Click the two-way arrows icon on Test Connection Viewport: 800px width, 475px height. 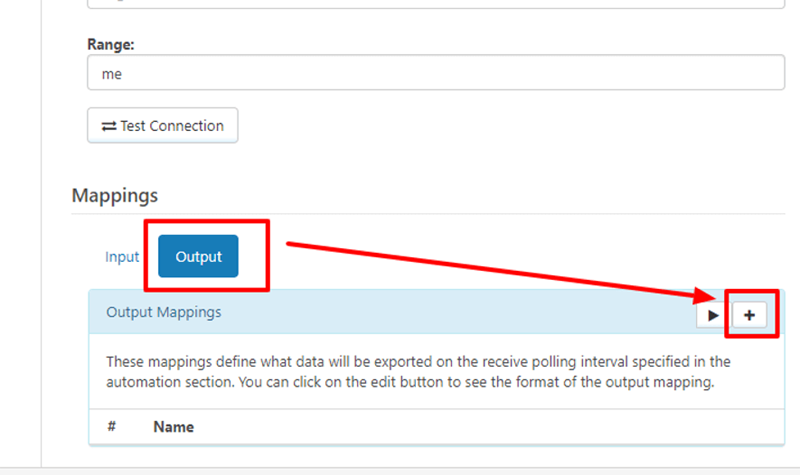[x=108, y=126]
